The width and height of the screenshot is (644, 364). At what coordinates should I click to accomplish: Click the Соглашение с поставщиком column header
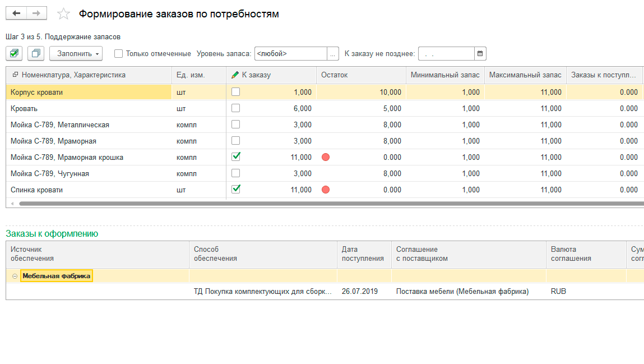click(469, 254)
